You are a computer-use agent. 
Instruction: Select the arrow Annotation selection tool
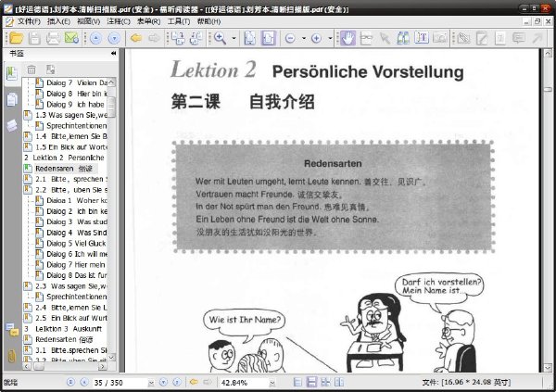click(385, 38)
